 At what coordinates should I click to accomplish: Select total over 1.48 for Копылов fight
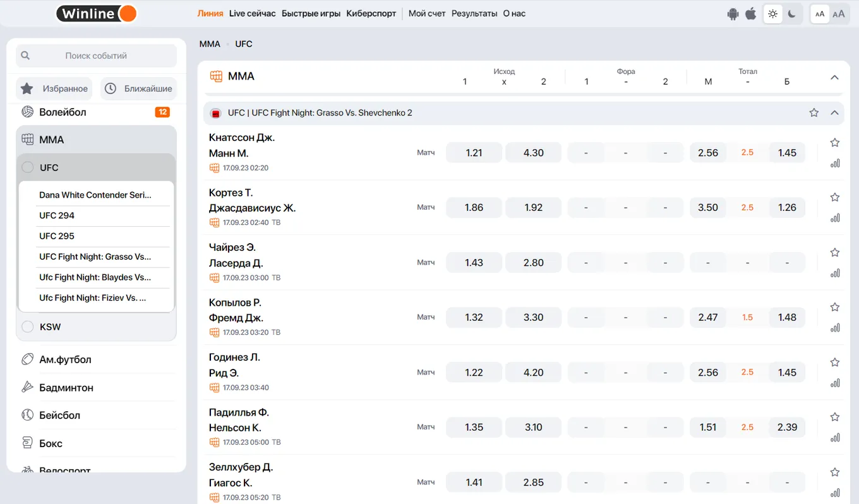tap(787, 318)
